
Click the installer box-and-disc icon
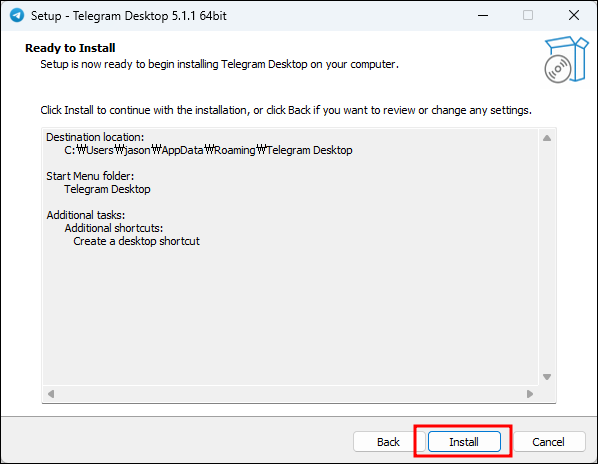pos(566,59)
